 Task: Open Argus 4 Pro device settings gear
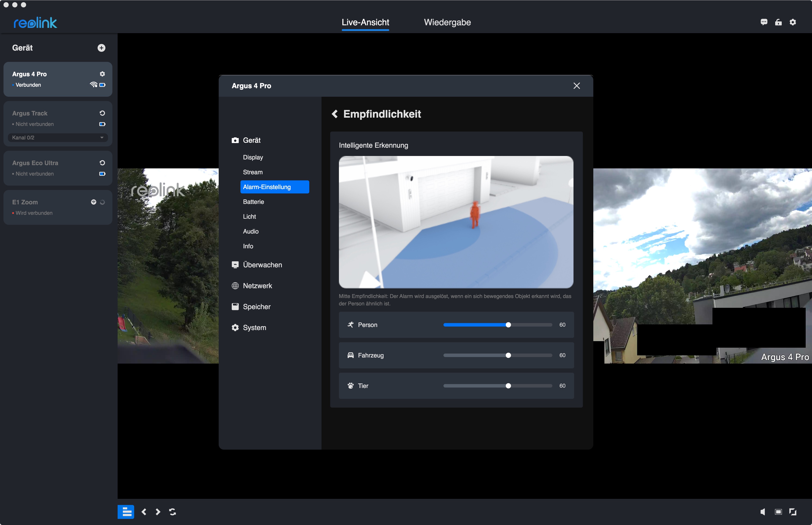point(102,74)
